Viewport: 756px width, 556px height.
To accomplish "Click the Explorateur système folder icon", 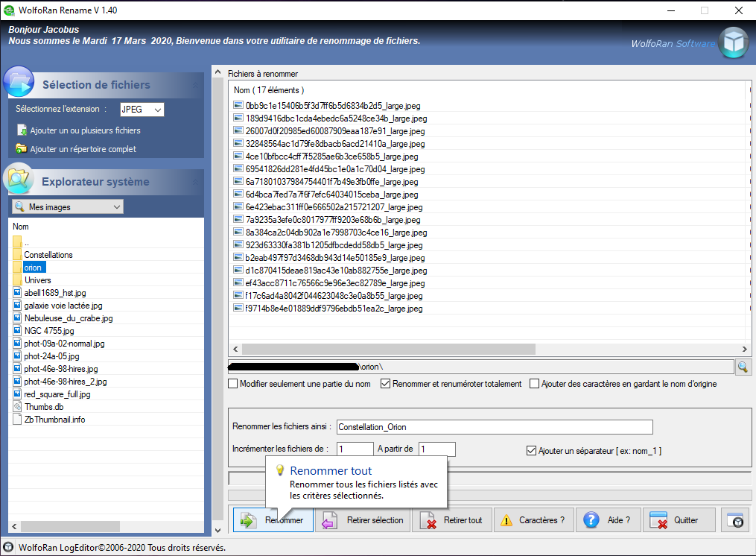I will click(19, 179).
